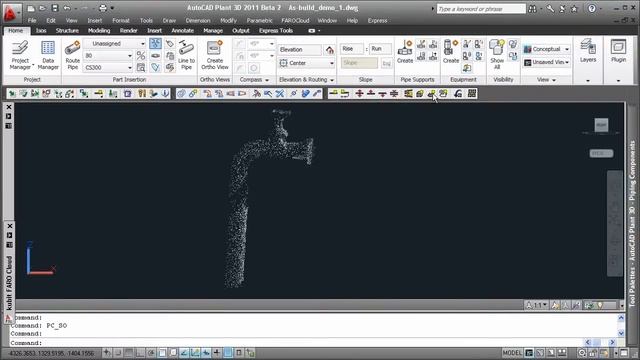
Task: Close the upper left palette with X
Action: point(9,107)
